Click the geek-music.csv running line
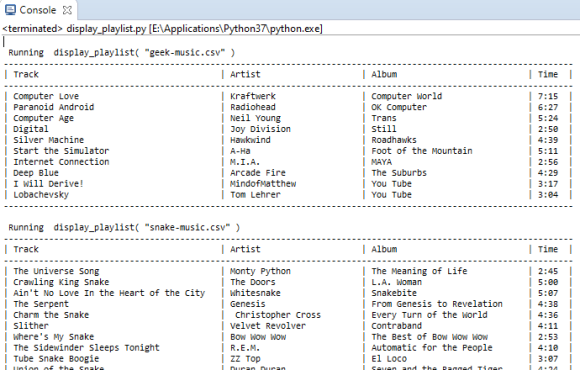The image size is (580, 370). pyautogui.click(x=122, y=53)
